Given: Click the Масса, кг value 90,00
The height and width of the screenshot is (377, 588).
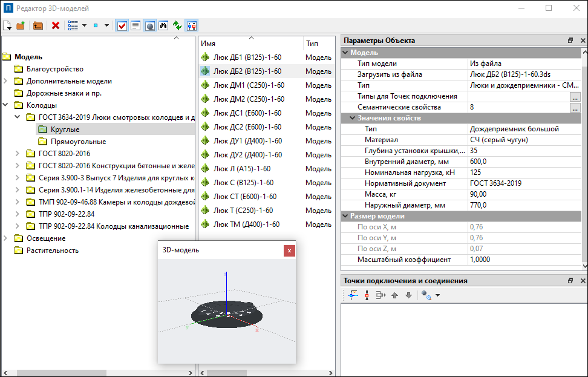Looking at the screenshot, I should pyautogui.click(x=524, y=194).
